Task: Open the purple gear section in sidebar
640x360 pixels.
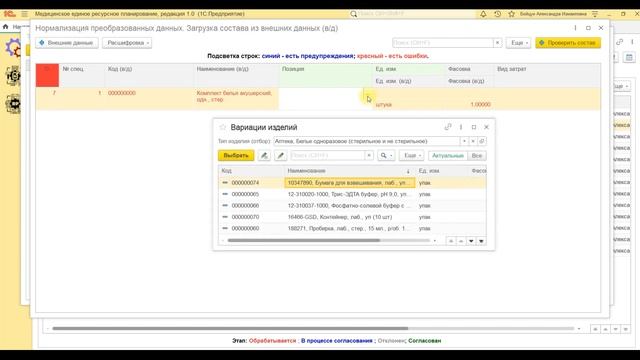Action: tap(13, 48)
